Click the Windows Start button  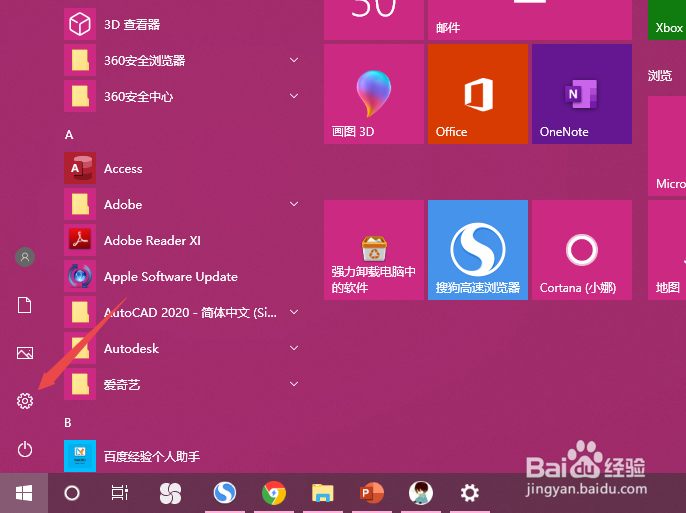pos(24,493)
